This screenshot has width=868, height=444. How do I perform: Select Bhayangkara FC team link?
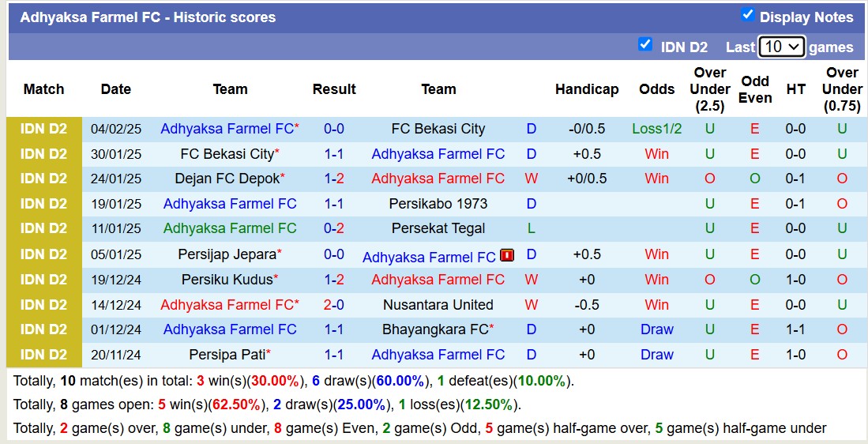point(434,329)
